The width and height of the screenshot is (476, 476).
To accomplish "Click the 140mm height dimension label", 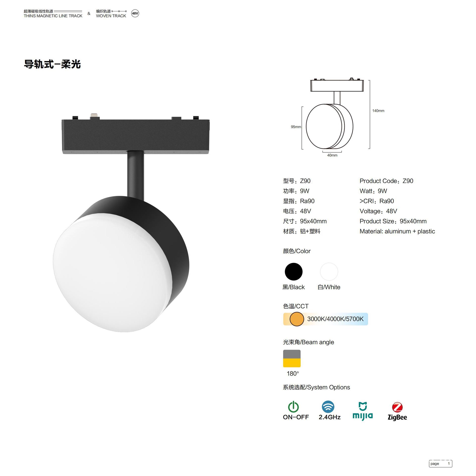I will click(x=378, y=111).
